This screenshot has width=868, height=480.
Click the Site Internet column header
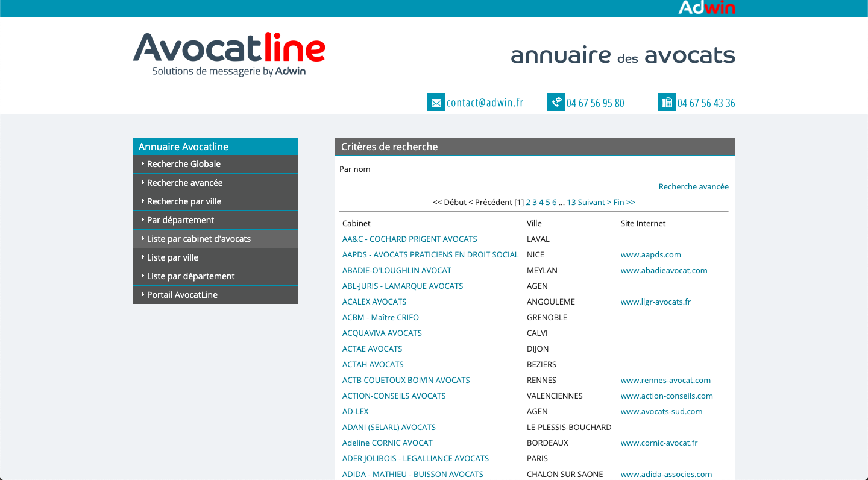(643, 224)
